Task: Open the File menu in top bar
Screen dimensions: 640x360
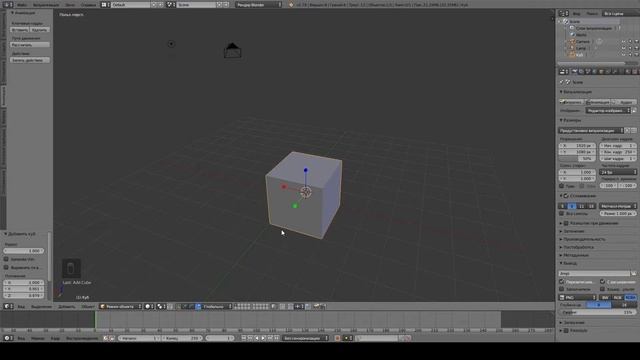Action: 22,4
